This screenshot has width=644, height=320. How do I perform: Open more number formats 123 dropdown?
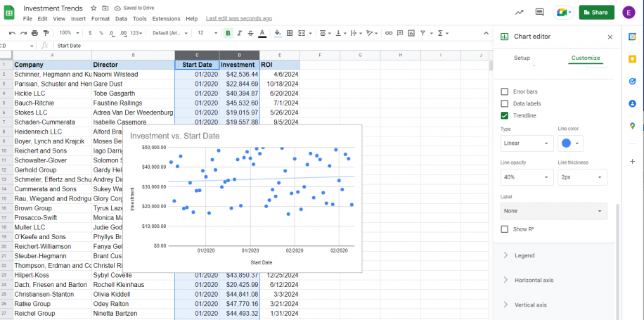[136, 33]
